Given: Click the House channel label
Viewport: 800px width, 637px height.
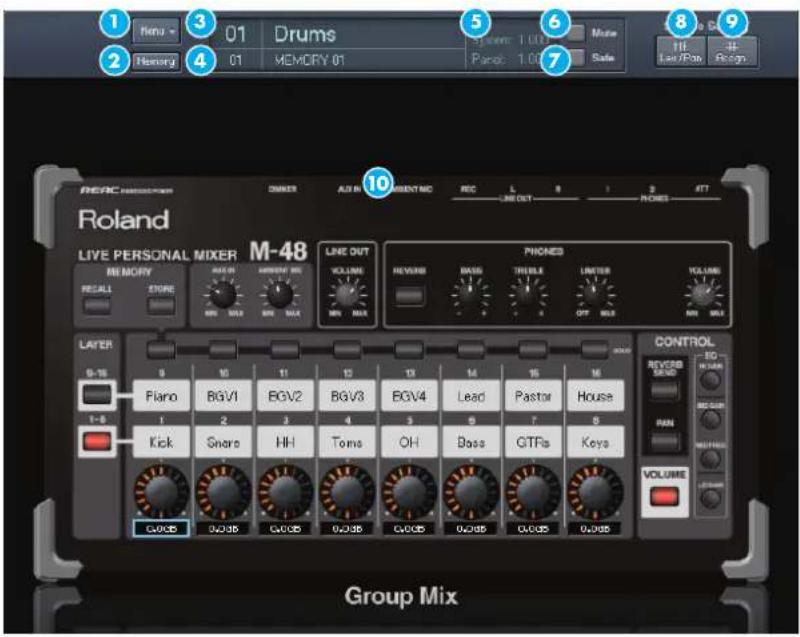Looking at the screenshot, I should click(595, 395).
